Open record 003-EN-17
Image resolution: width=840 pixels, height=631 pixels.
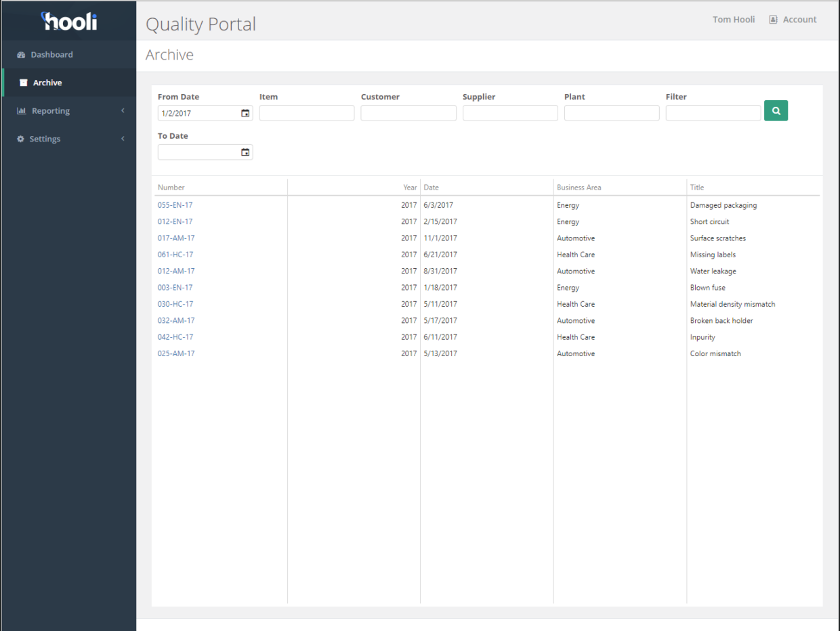coord(175,288)
